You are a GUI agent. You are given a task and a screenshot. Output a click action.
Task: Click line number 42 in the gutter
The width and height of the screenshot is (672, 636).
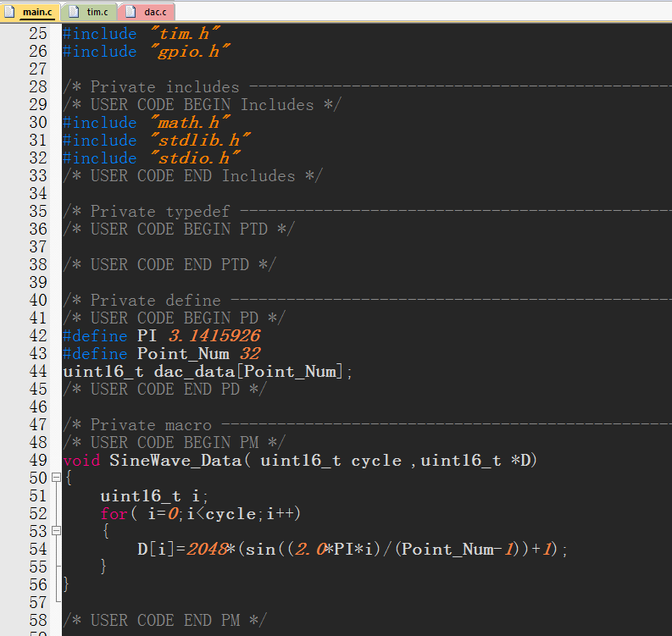[x=38, y=335]
